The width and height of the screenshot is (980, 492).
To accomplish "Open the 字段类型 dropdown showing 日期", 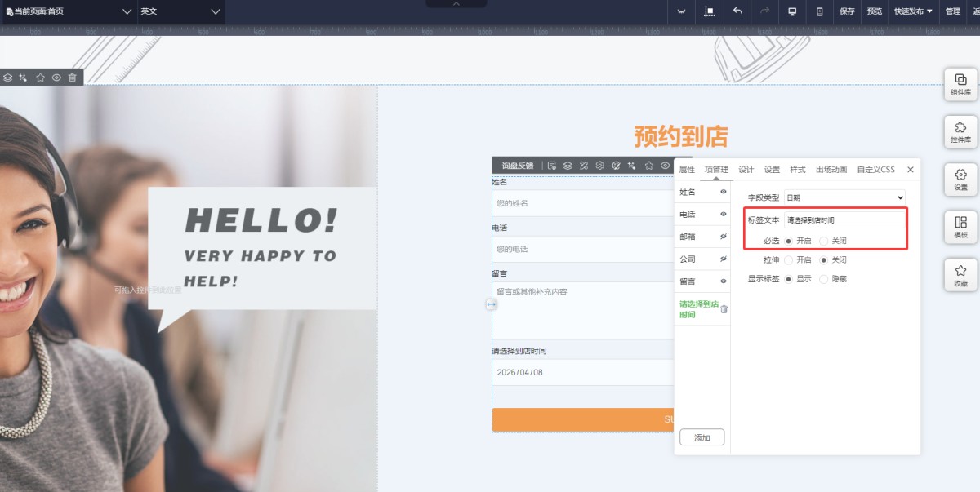I will click(x=844, y=197).
